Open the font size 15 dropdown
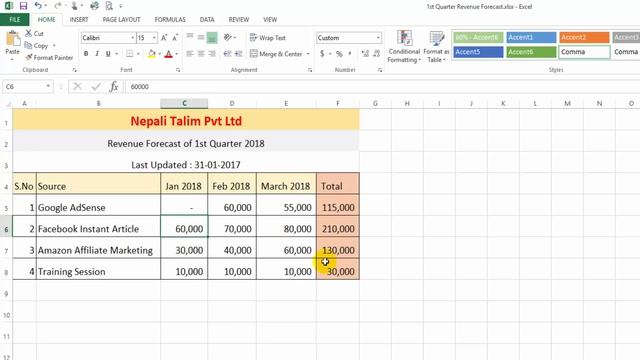Image resolution: width=640 pixels, height=360 pixels. point(154,38)
